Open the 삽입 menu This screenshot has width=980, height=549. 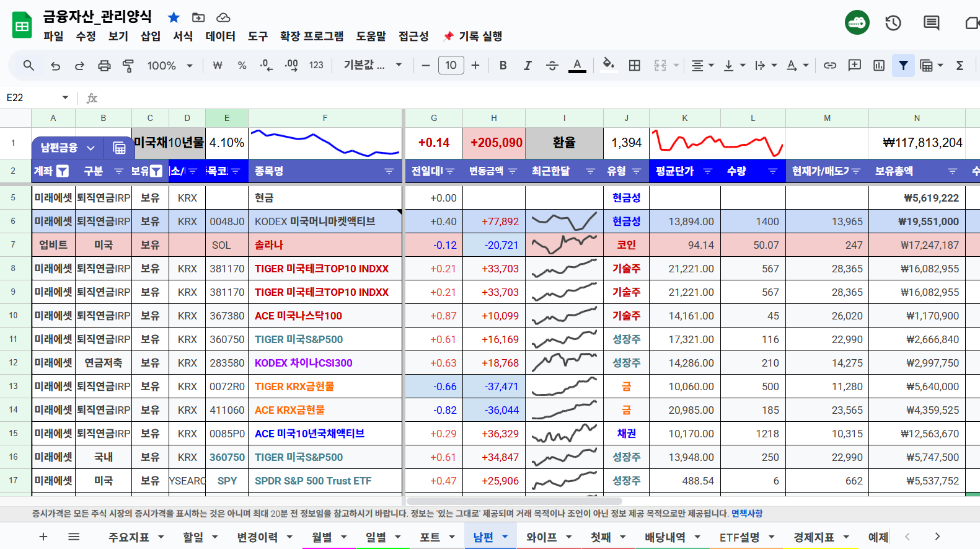click(x=151, y=36)
